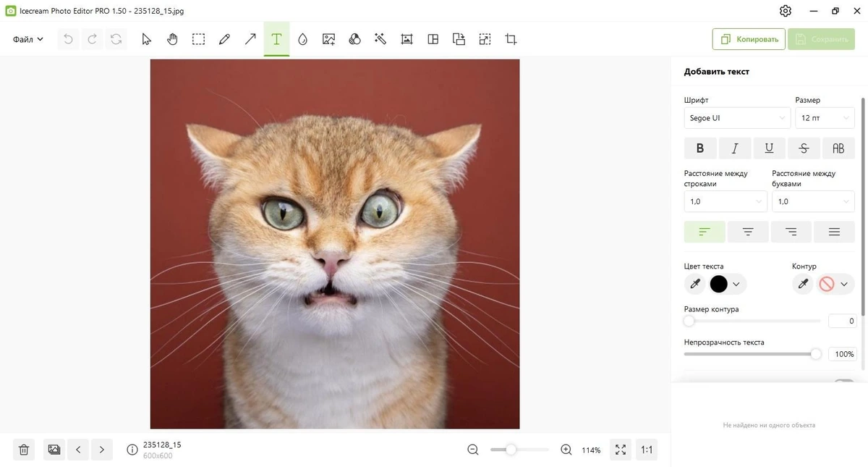Go to the next image
This screenshot has width=868, height=467.
pyautogui.click(x=102, y=450)
